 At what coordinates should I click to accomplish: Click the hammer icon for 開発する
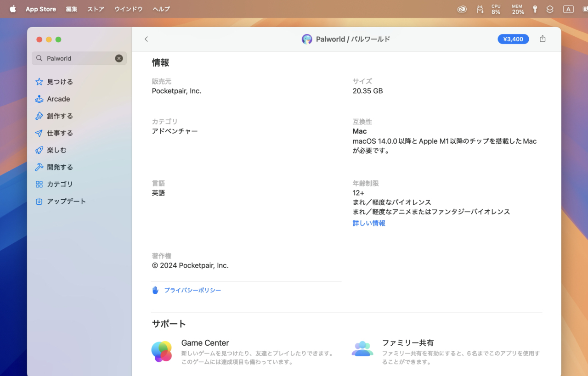(39, 167)
